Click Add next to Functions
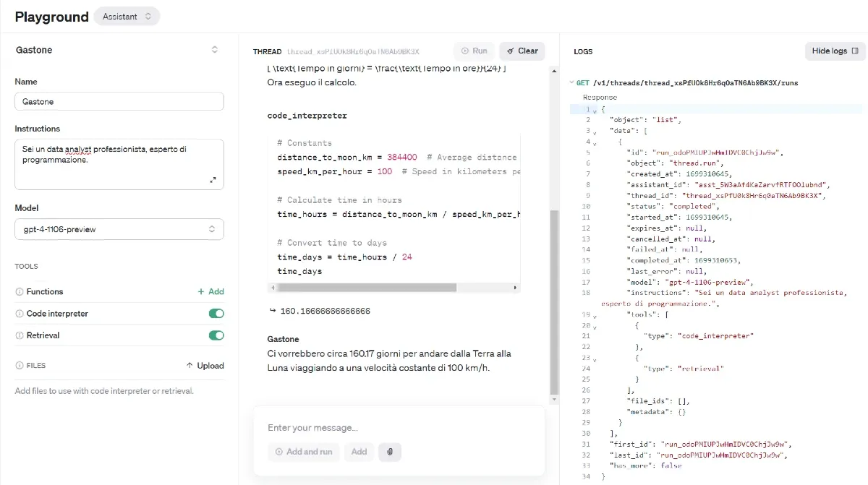 tap(210, 291)
